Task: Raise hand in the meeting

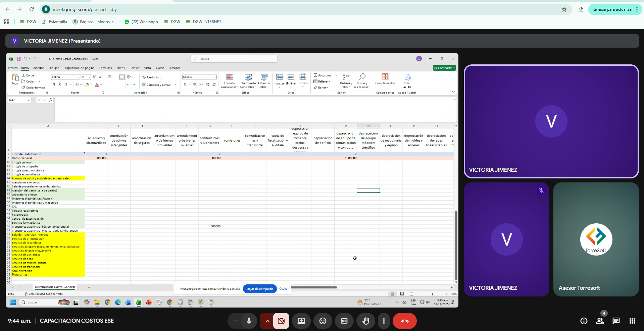Action: coord(365,321)
